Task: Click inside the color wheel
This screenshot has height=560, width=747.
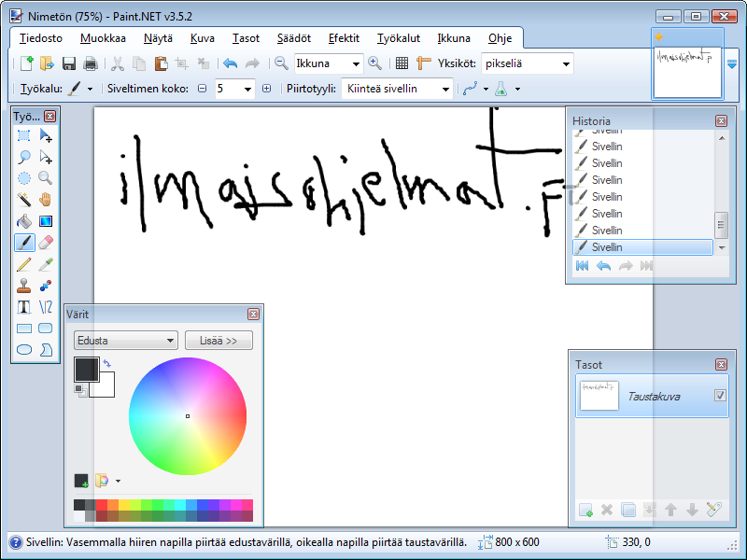Action: [x=188, y=416]
